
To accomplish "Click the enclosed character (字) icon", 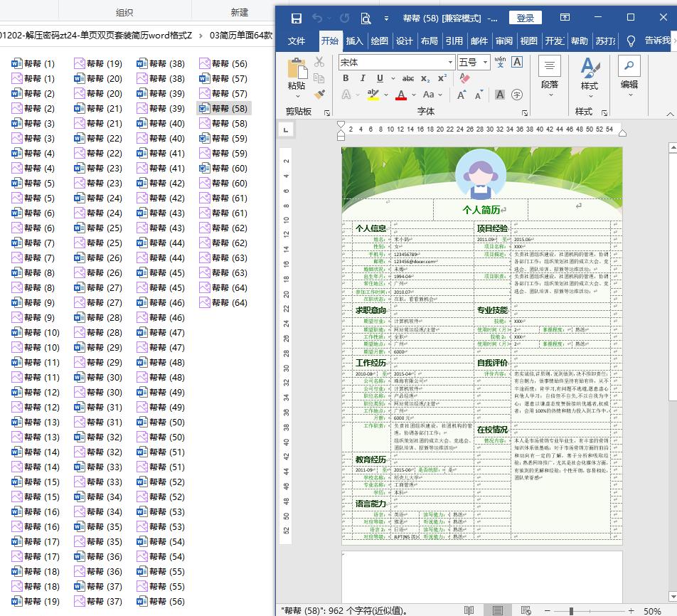I will pyautogui.click(x=517, y=95).
